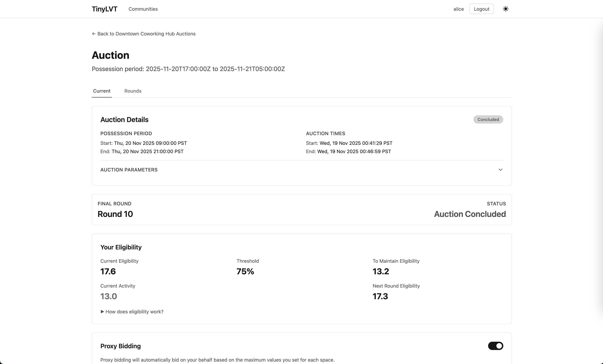Click the Round 10 final round text
This screenshot has width=603, height=364.
pos(115,214)
